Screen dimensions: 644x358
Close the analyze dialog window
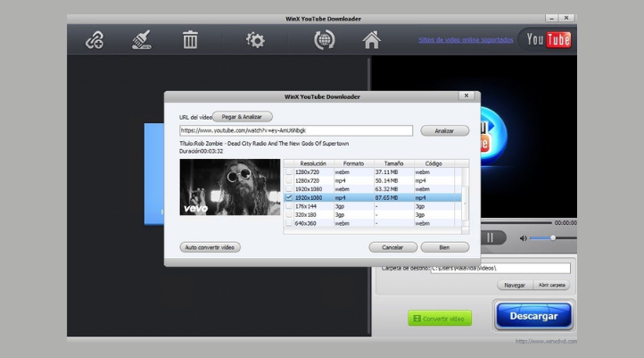click(466, 96)
